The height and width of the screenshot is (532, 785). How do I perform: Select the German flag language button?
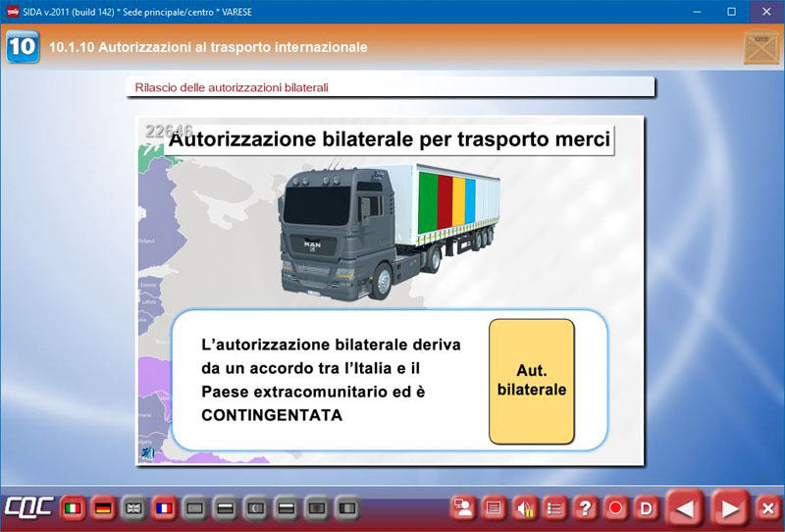coord(102,508)
